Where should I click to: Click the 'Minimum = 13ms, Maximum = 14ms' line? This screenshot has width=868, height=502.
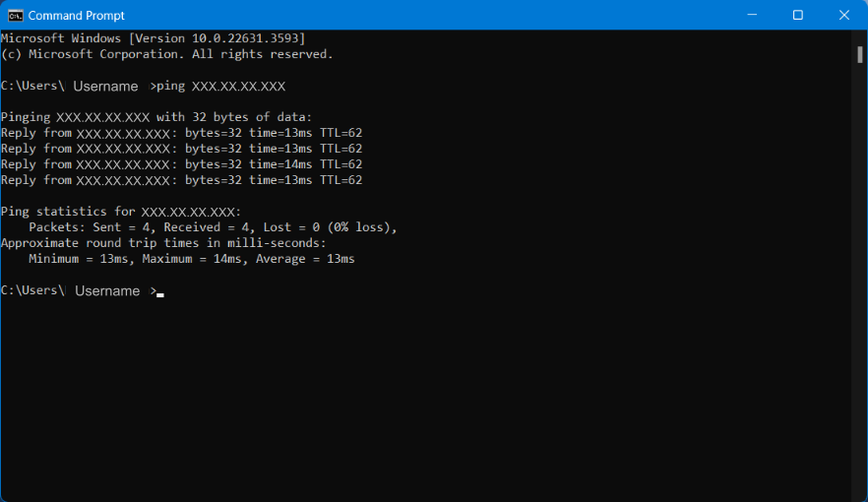[x=192, y=259]
